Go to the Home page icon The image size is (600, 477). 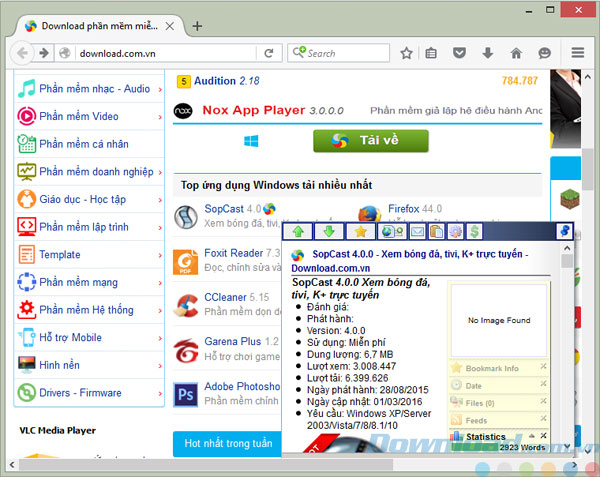516,53
